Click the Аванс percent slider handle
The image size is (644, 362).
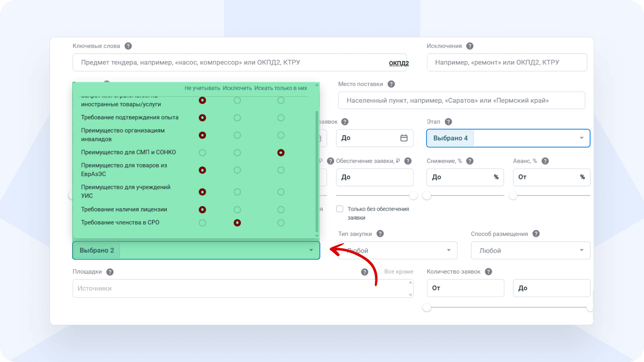tap(513, 195)
